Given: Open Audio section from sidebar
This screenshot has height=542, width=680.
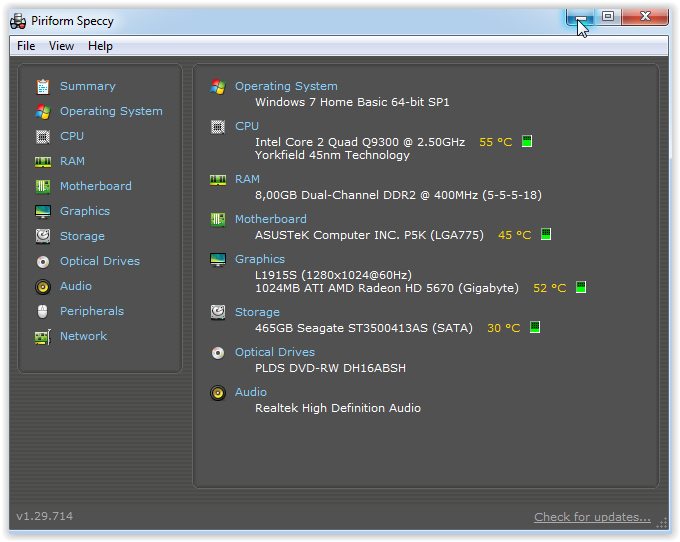Looking at the screenshot, I should tap(76, 286).
